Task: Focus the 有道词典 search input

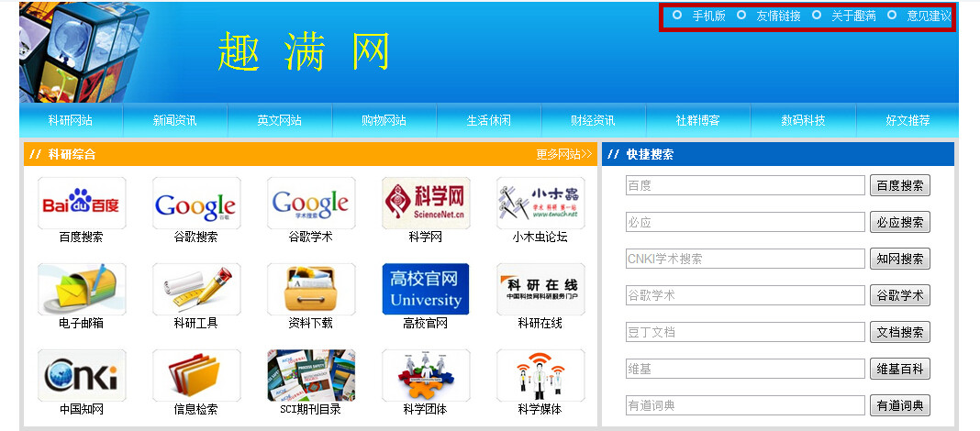Action: 745,405
